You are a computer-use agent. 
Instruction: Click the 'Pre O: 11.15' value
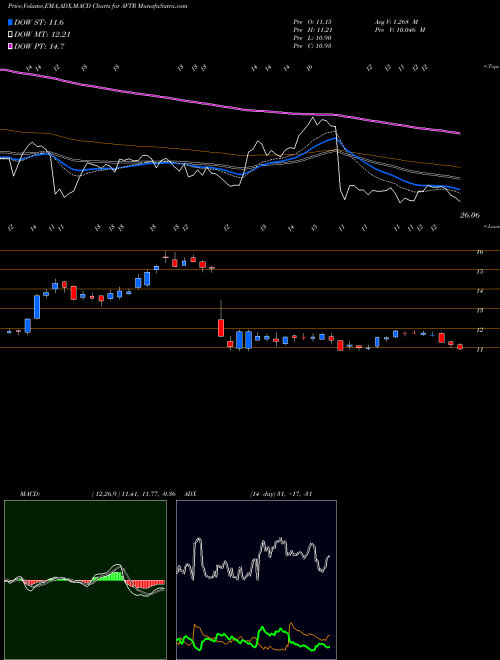[313, 22]
